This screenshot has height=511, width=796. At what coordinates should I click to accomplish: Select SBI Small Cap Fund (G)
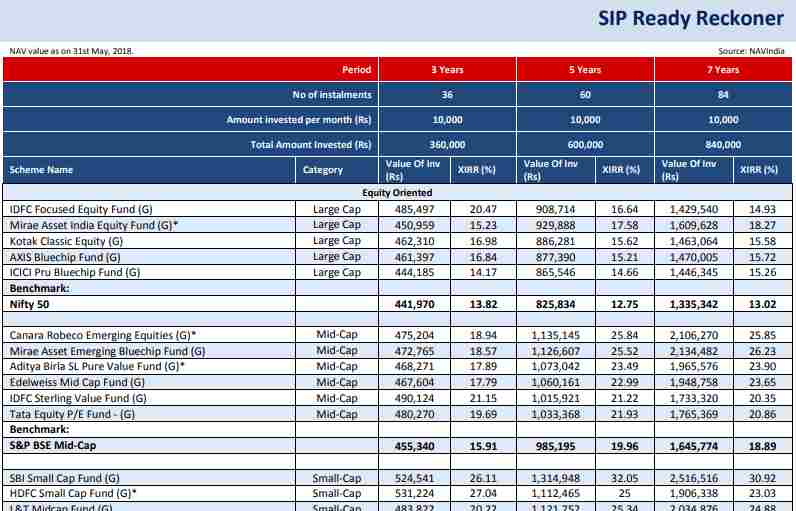point(64,478)
